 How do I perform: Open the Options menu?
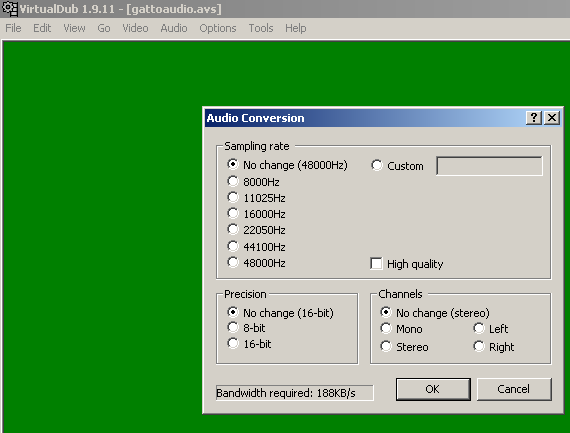coord(218,28)
